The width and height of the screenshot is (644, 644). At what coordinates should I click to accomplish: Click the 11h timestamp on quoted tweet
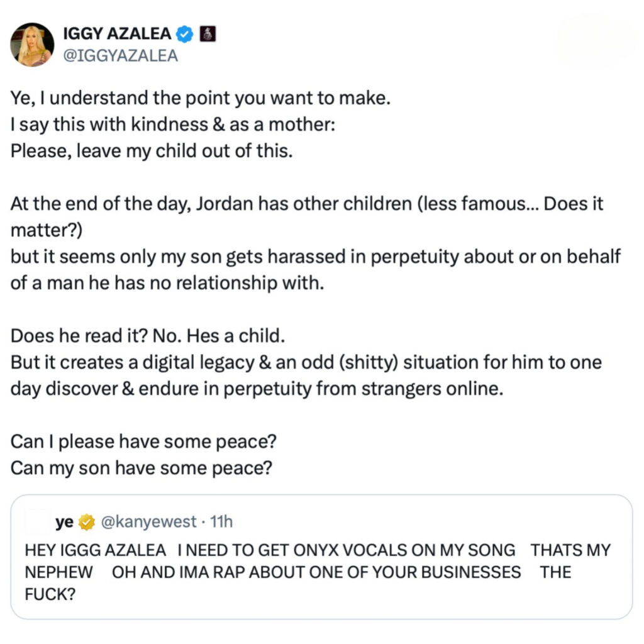point(221,522)
